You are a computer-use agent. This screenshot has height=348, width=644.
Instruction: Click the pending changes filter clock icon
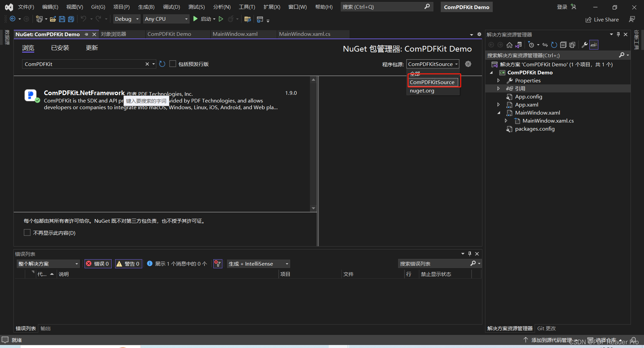[x=531, y=45]
